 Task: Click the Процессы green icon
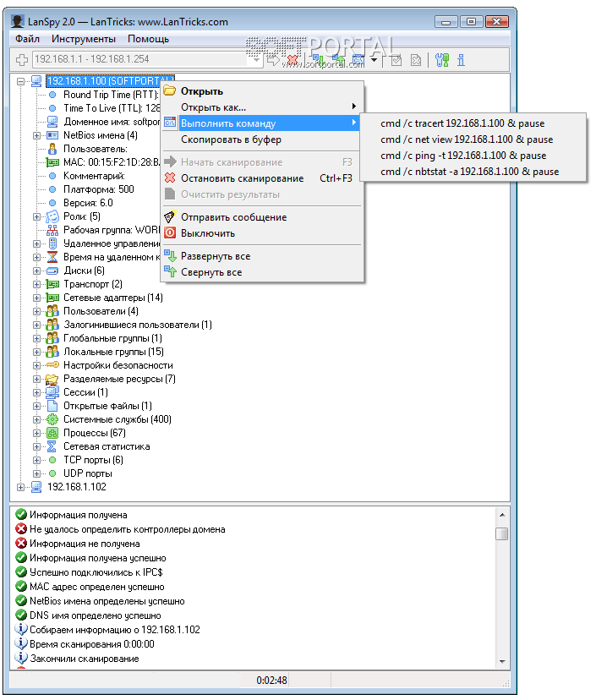click(52, 433)
